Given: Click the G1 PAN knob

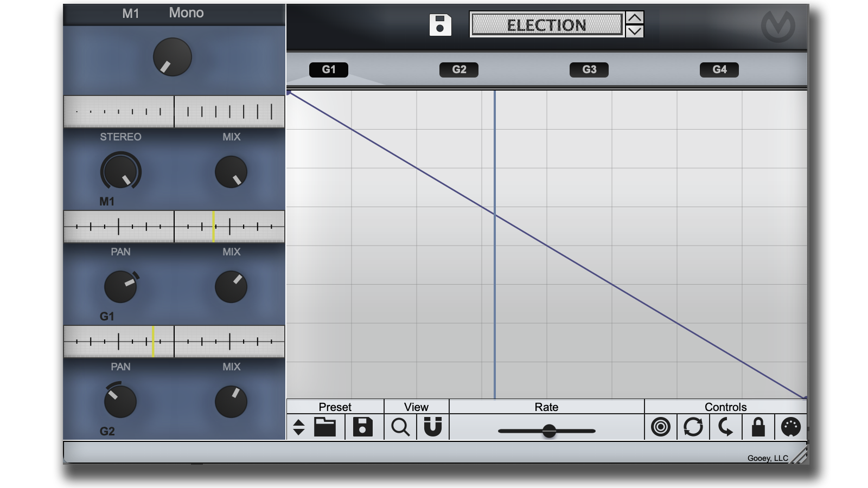Looking at the screenshot, I should click(120, 287).
